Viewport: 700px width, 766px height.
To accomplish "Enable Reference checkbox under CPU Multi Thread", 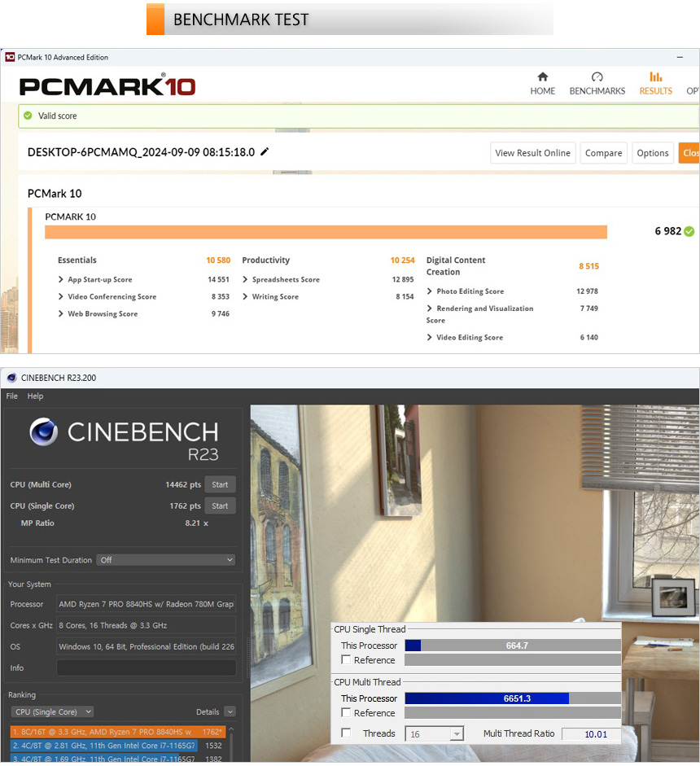I will pos(346,713).
